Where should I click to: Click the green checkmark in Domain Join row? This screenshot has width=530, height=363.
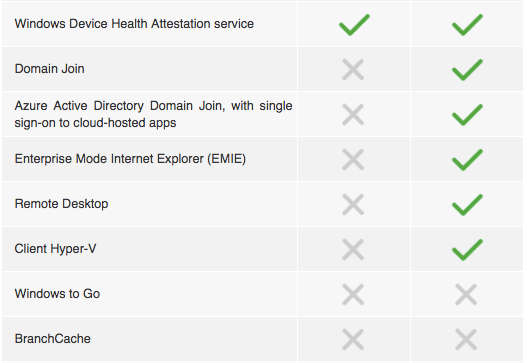(x=467, y=70)
